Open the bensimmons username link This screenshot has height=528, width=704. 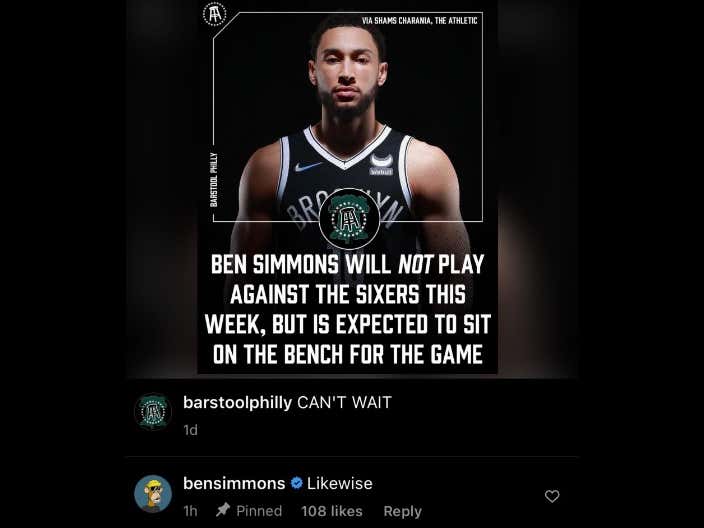(234, 484)
